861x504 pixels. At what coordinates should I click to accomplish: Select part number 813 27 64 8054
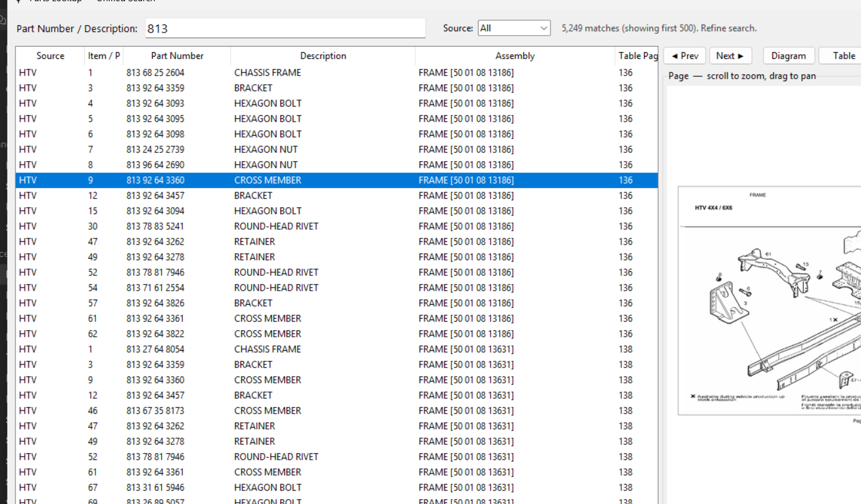pyautogui.click(x=156, y=349)
